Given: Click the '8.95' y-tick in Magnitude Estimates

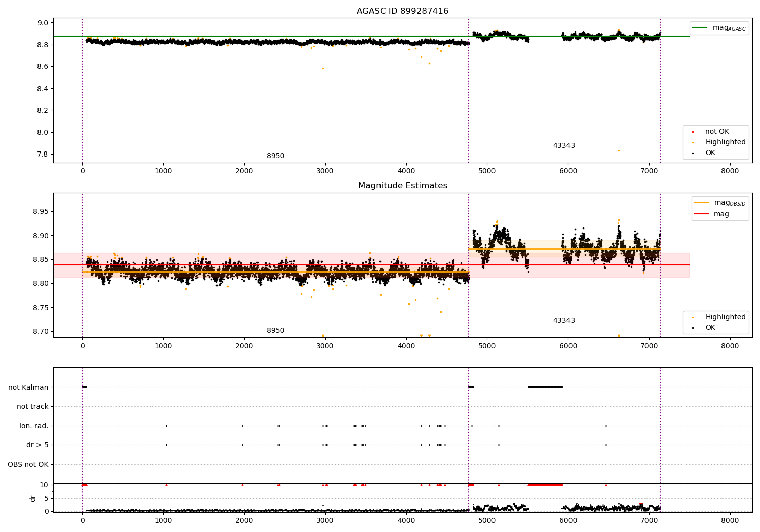Looking at the screenshot, I should (x=41, y=212).
